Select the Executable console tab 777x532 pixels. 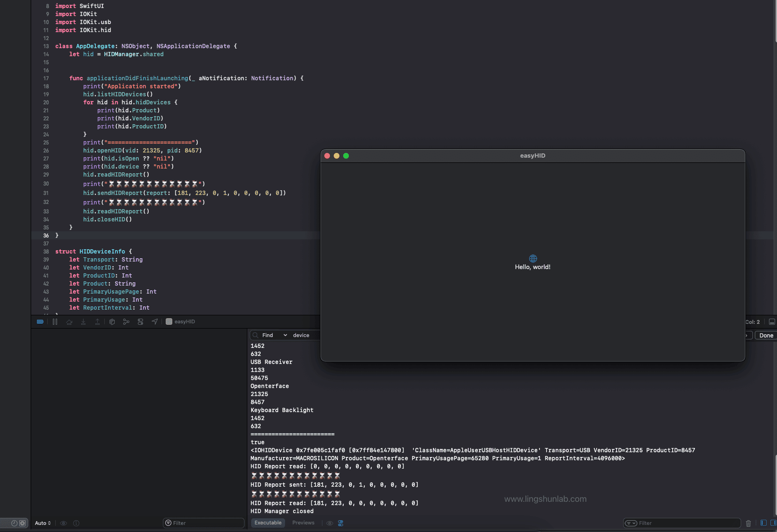coord(268,523)
